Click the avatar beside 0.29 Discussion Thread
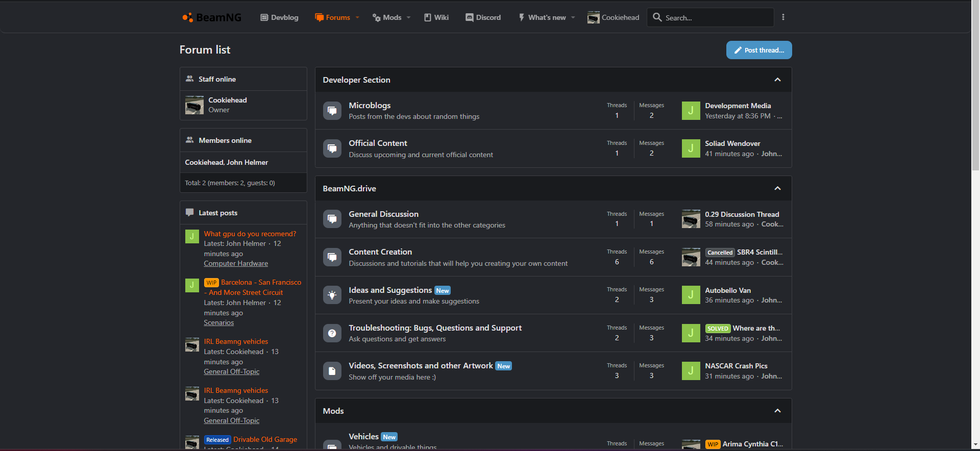This screenshot has width=980, height=451. (691, 219)
